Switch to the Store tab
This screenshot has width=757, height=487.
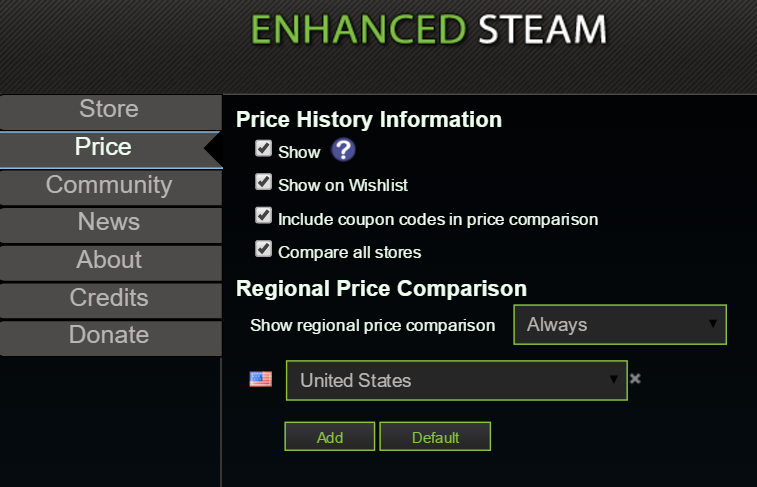pyautogui.click(x=111, y=111)
